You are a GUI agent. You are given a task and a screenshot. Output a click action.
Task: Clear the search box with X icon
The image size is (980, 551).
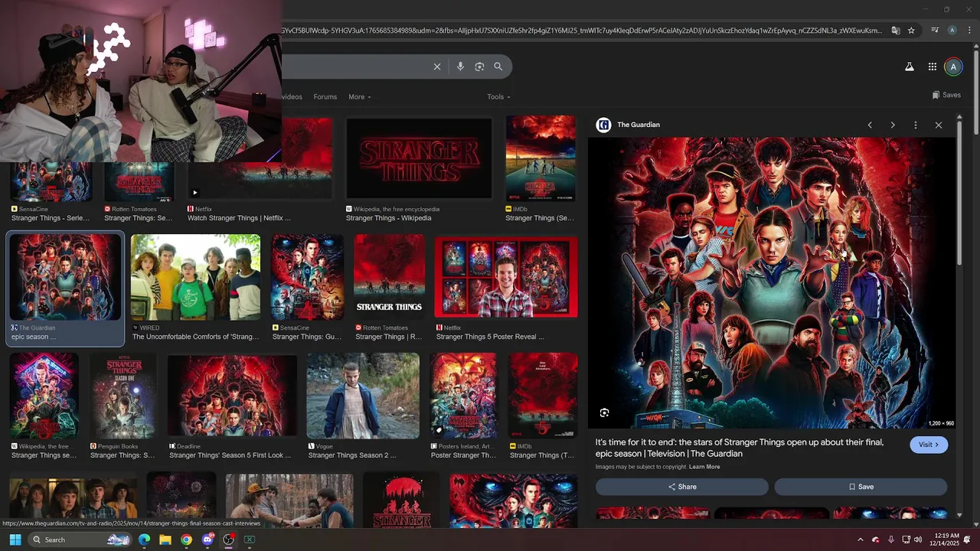pos(437,67)
